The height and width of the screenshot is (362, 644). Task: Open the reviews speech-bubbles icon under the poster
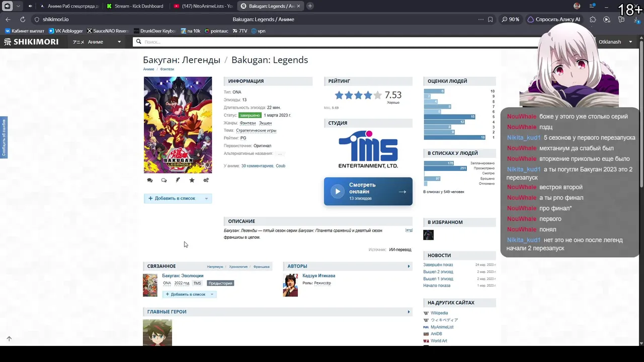coord(164,180)
